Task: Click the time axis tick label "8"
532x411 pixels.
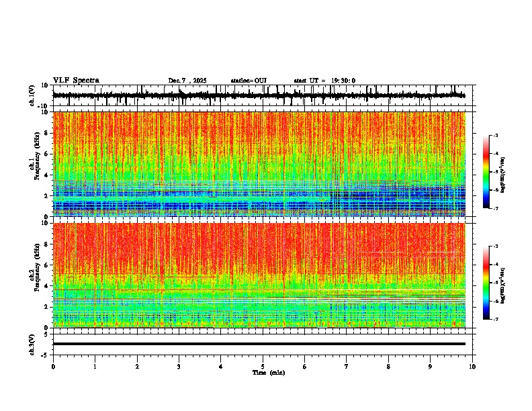Action: (x=388, y=367)
